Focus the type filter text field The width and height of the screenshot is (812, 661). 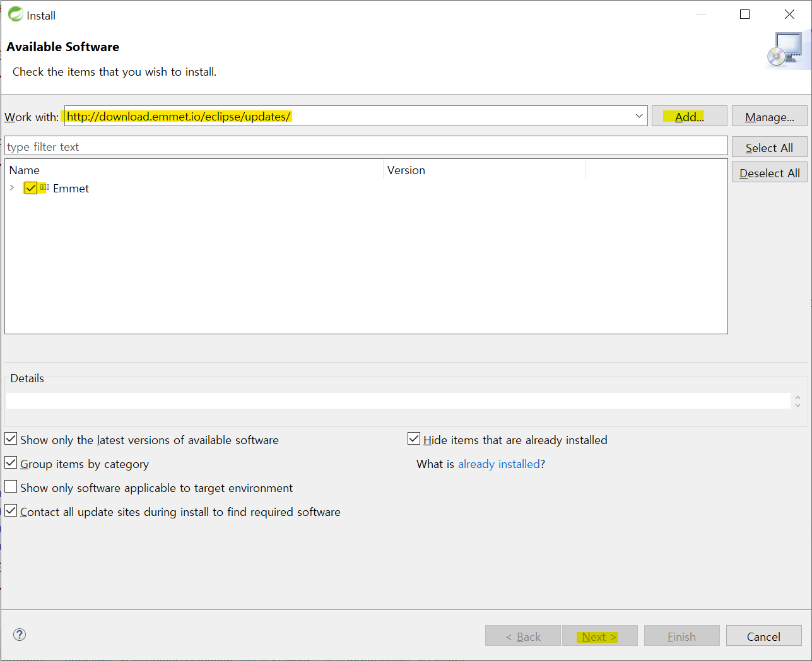[366, 146]
